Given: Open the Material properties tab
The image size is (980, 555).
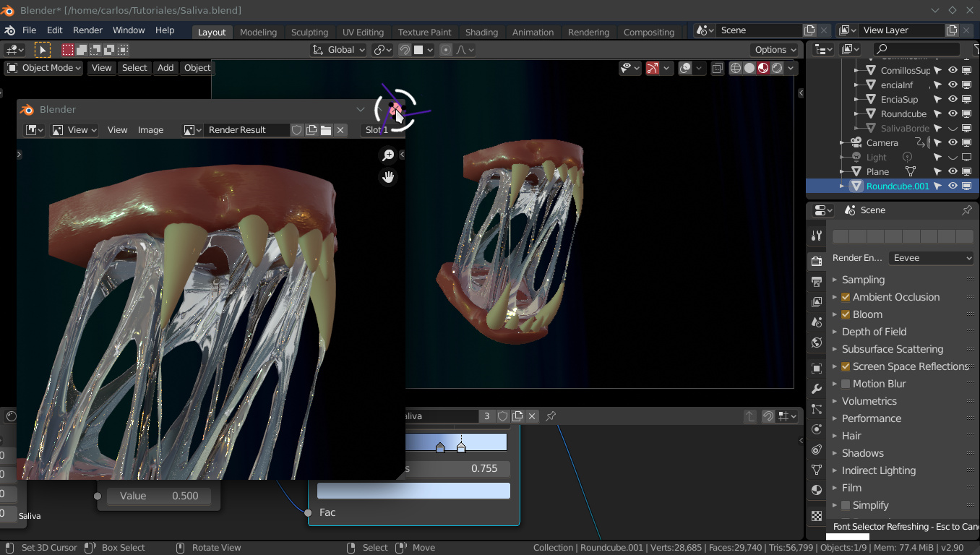Looking at the screenshot, I should point(817,489).
